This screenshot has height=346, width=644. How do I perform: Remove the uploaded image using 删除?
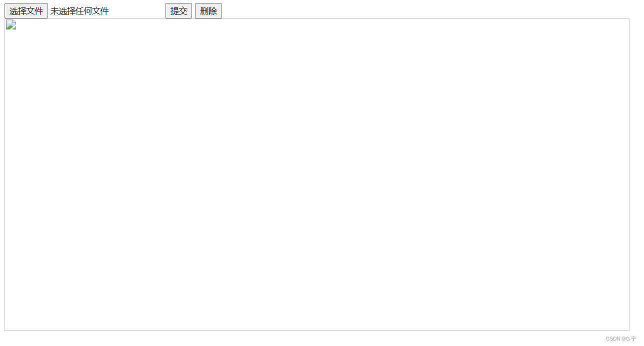pos(208,11)
